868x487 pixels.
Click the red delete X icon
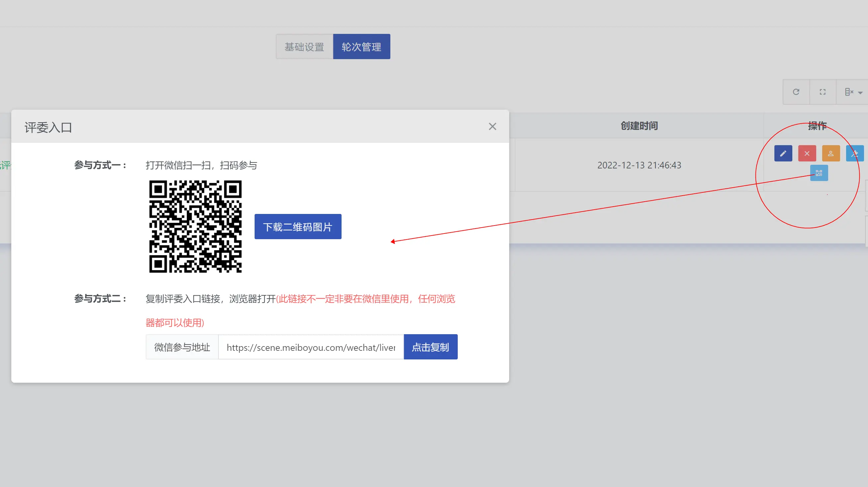pos(807,153)
